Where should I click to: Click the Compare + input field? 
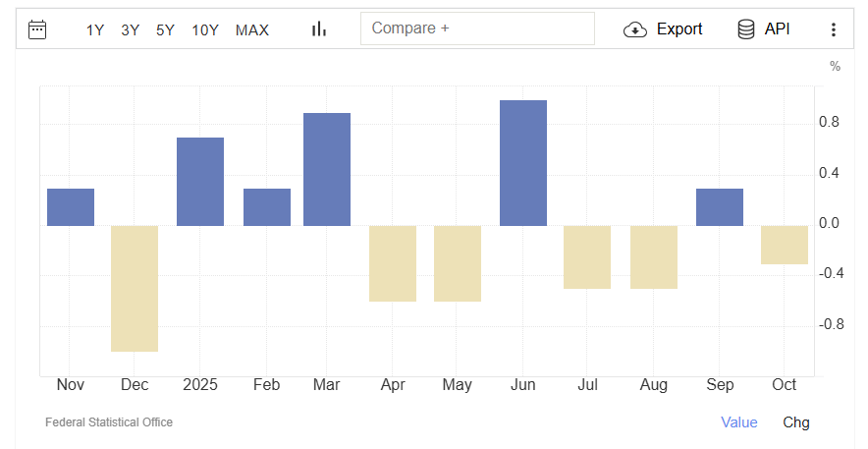477,28
